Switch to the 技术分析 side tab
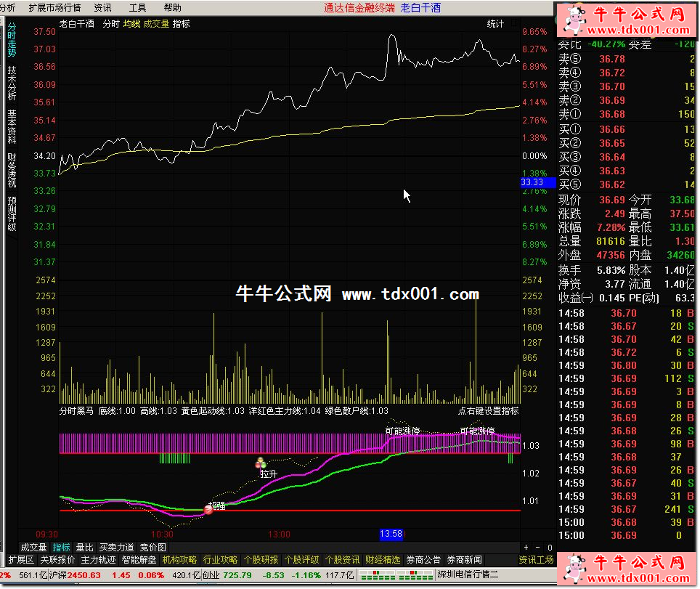The image size is (700, 589). coord(12,84)
